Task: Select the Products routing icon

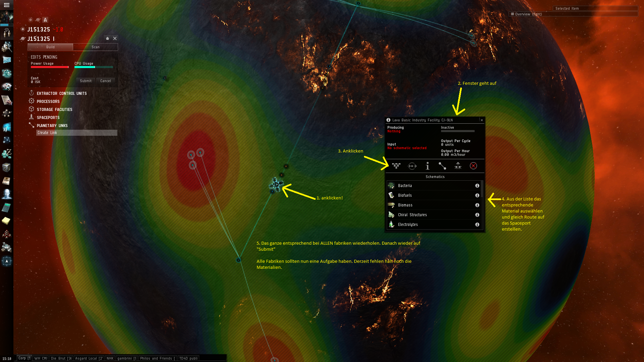Action: [412, 166]
